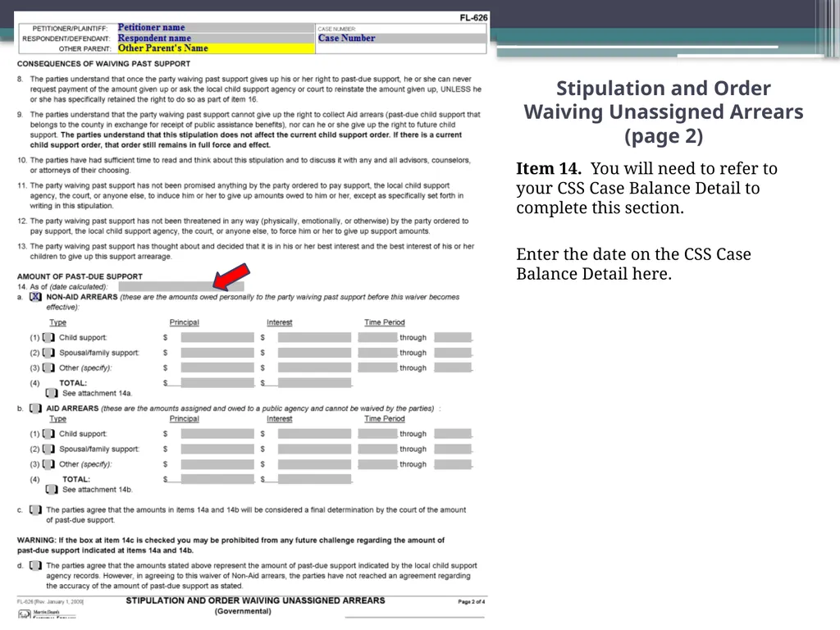Check item 14d agency records box
Image resolution: width=840 pixels, height=630 pixels.
[35, 566]
